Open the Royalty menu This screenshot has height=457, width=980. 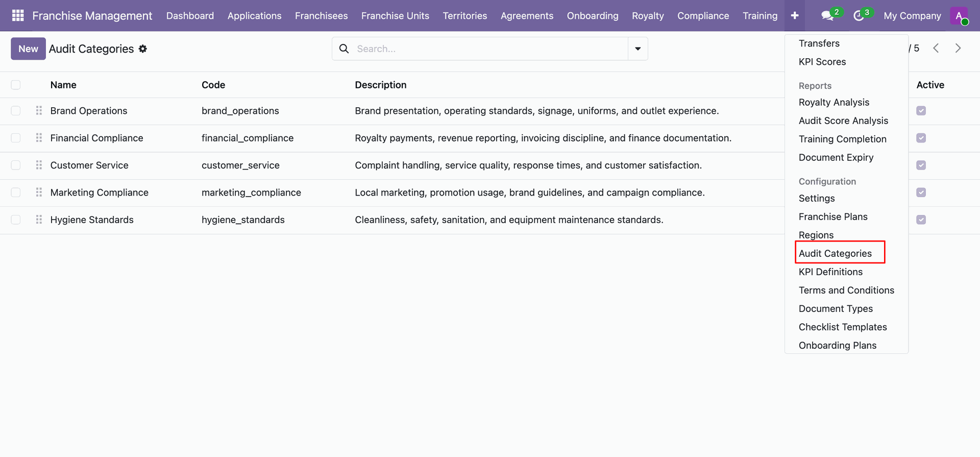tap(648, 16)
